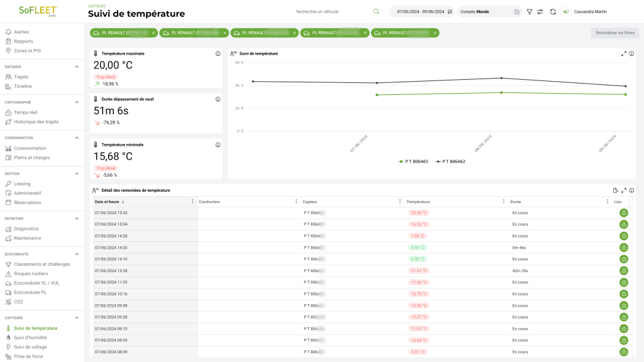Click the search magnifier icon
The width and height of the screenshot is (644, 362).
click(376, 11)
